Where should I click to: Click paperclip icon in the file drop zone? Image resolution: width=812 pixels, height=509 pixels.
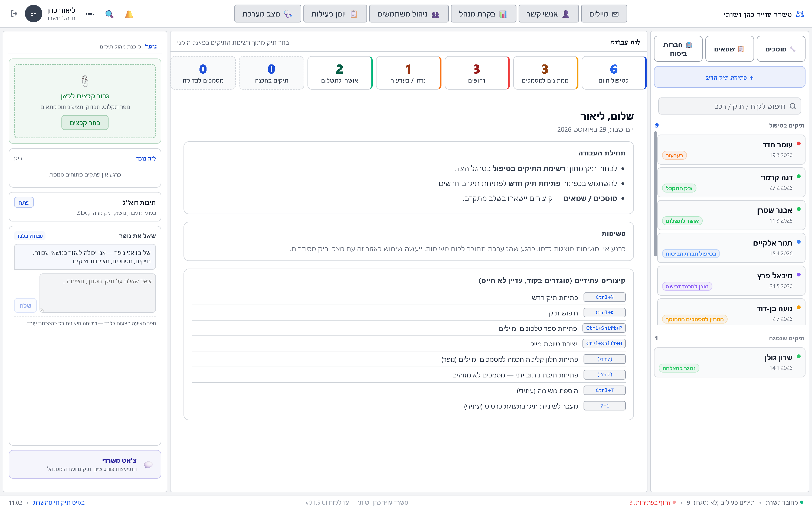(x=85, y=81)
